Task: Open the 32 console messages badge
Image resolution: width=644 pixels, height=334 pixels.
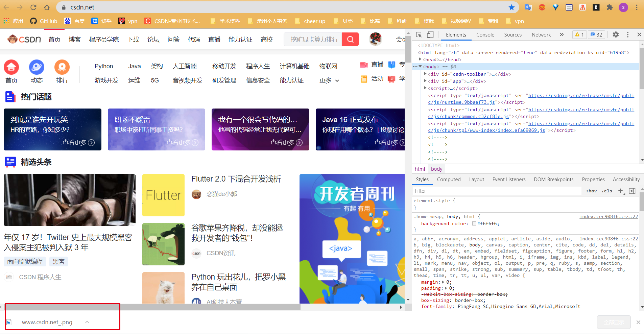Action: click(x=596, y=34)
